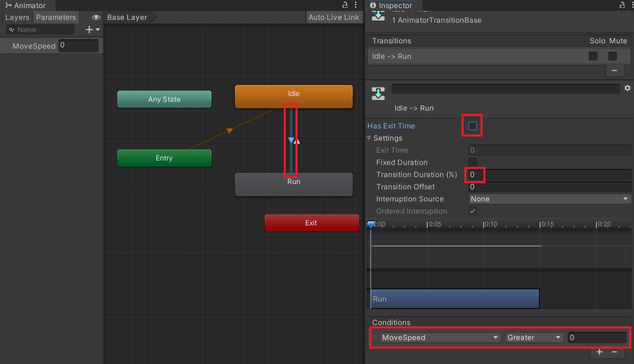Screen dimensions: 634x364
Task: Toggle the Ordered Interruption checkbox
Action: tap(472, 211)
